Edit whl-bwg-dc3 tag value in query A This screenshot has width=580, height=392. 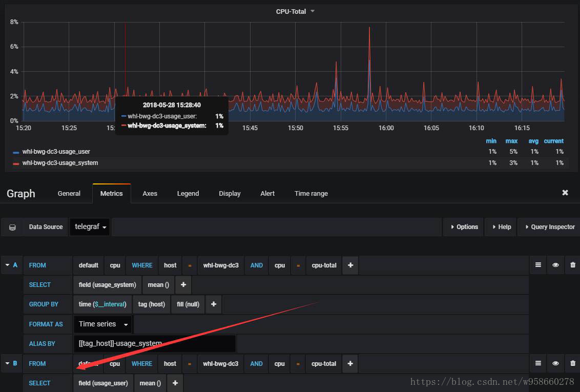(x=221, y=265)
